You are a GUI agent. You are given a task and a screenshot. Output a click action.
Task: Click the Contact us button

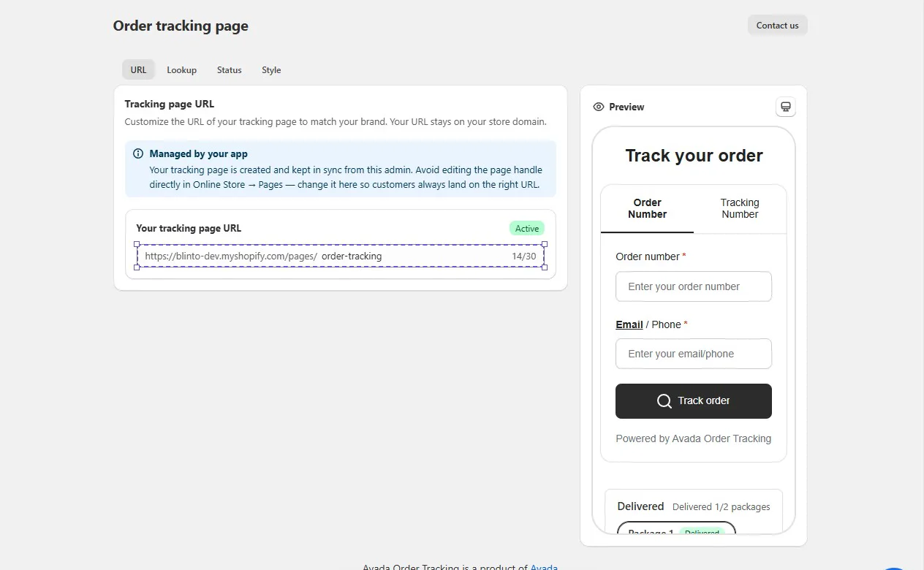click(777, 26)
